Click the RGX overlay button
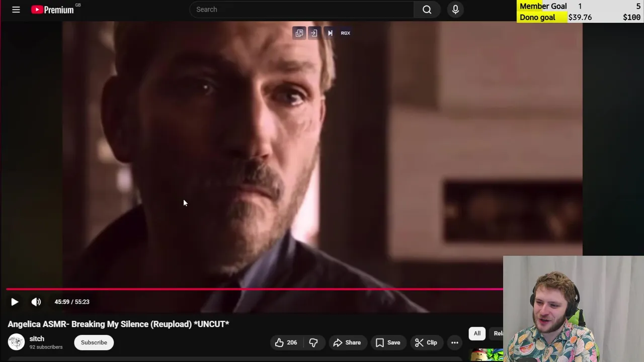The height and width of the screenshot is (362, 644). [346, 33]
